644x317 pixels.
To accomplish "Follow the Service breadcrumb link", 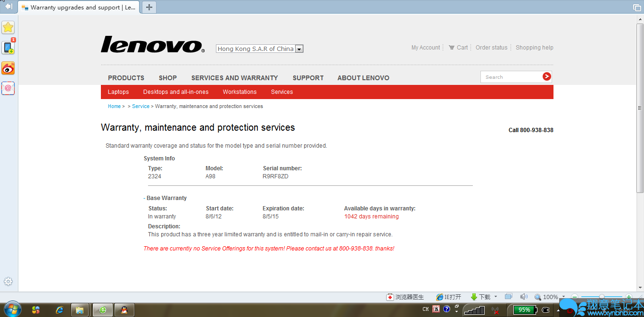I will click(140, 106).
